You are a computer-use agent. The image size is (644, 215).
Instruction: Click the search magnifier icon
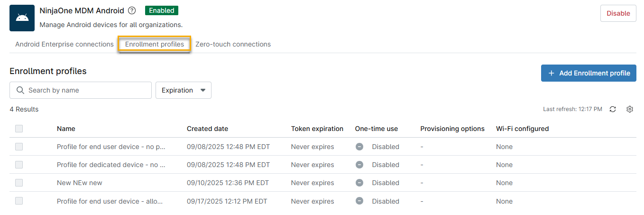(20, 90)
